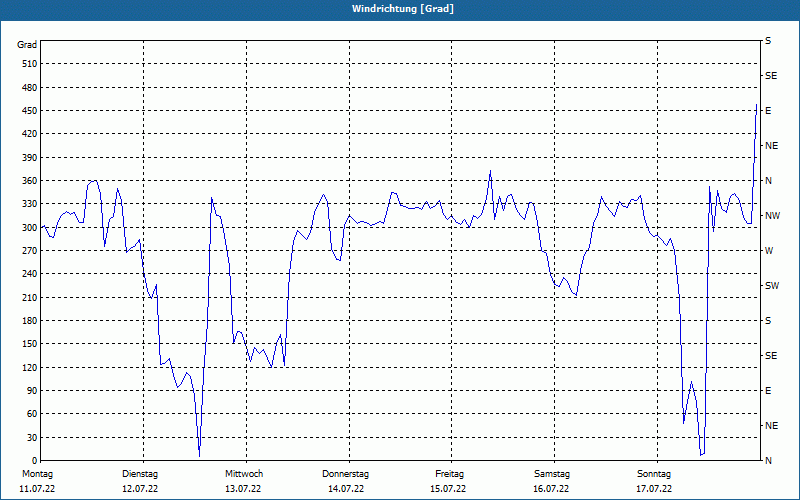The width and height of the screenshot is (800, 500).
Task: Select the NE compass label near 30
Action: 771,426
